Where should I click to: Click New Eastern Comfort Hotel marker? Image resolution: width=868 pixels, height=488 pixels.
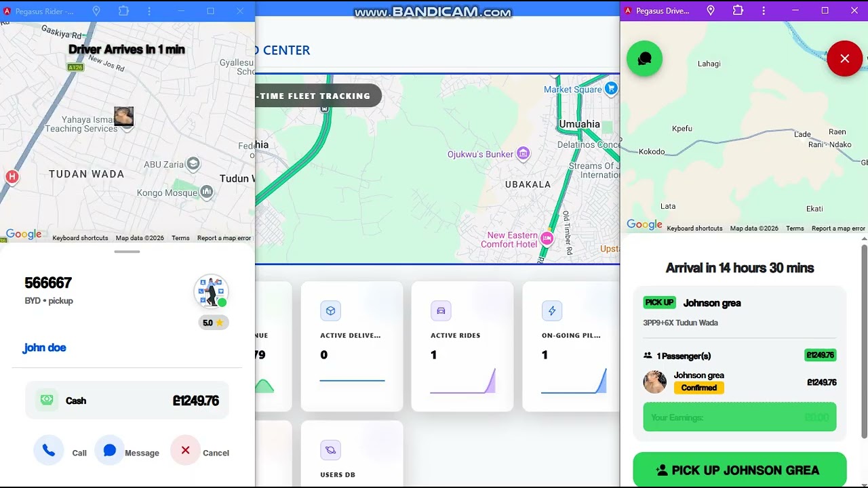[x=547, y=238]
